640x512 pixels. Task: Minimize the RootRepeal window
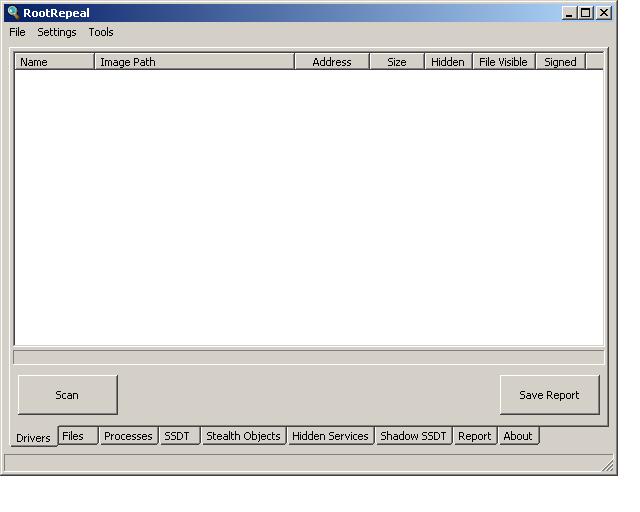coord(569,13)
